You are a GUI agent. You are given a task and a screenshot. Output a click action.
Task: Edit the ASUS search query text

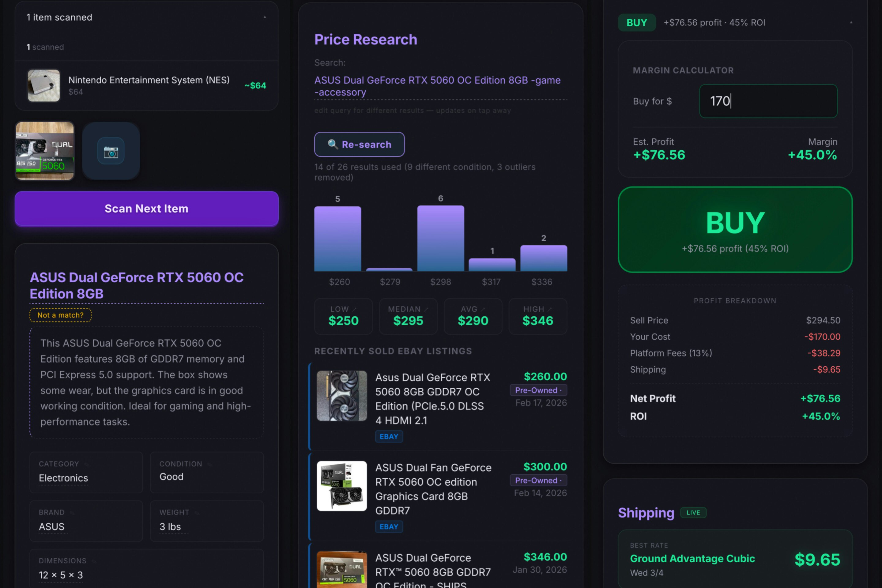click(x=437, y=86)
